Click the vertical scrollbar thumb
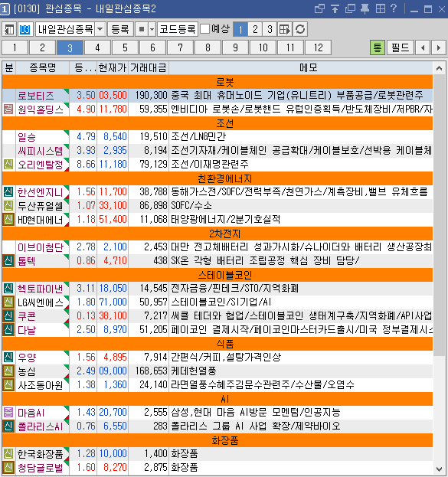The height and width of the screenshot is (477, 448). [x=439, y=215]
